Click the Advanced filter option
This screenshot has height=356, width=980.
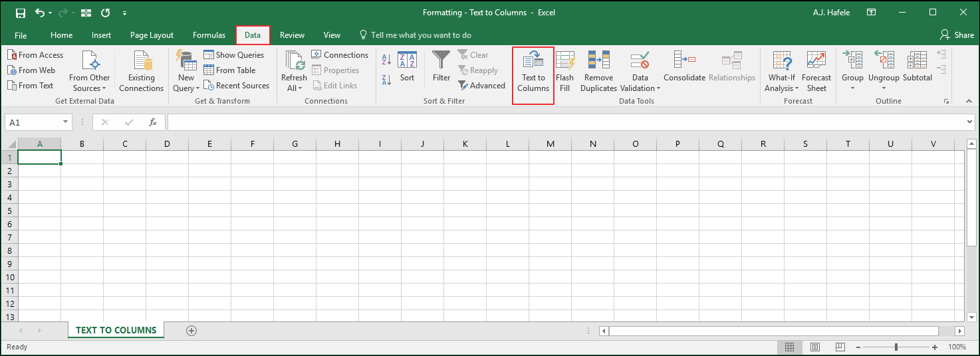click(482, 86)
